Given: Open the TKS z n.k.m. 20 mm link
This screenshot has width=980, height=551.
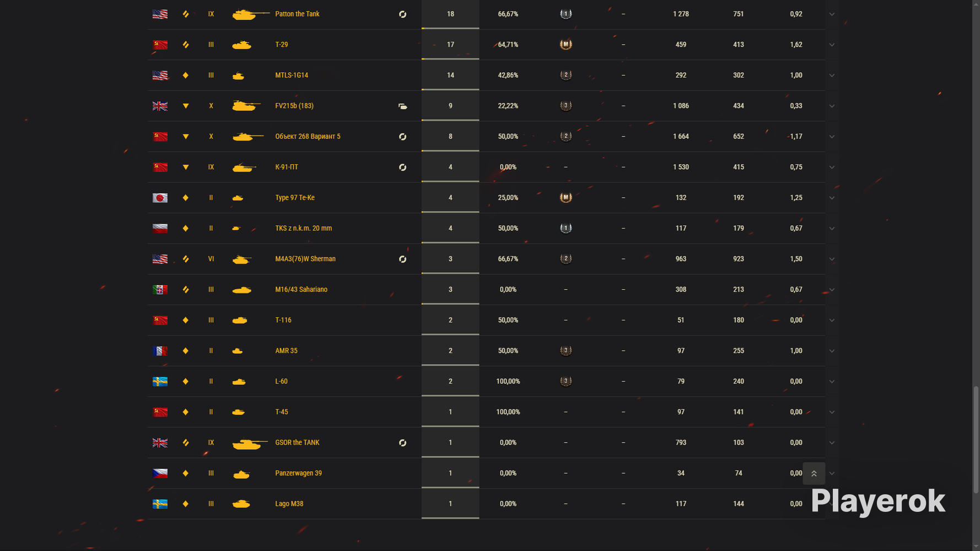Looking at the screenshot, I should tap(303, 228).
